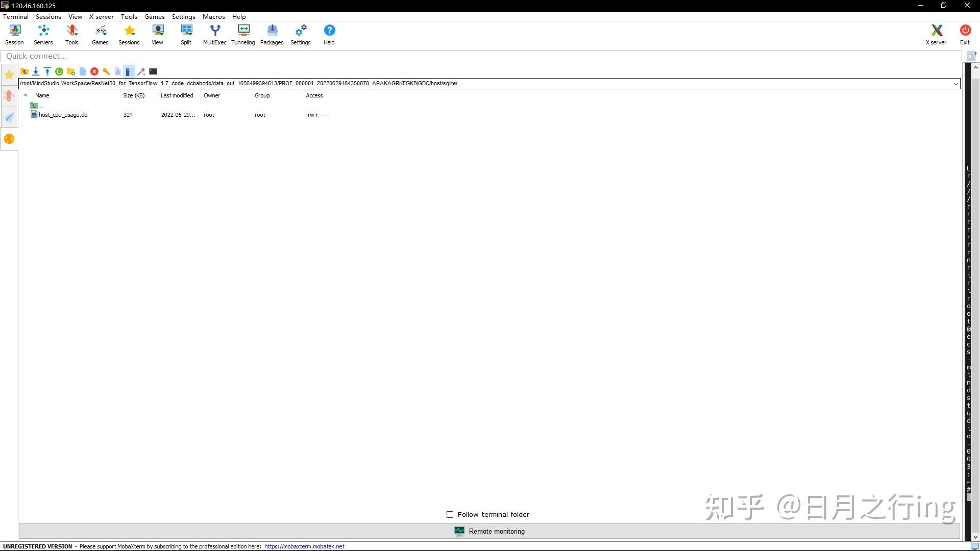Viewport: 980px width, 551px height.
Task: Collapse the Name column sort arrow
Action: point(25,95)
